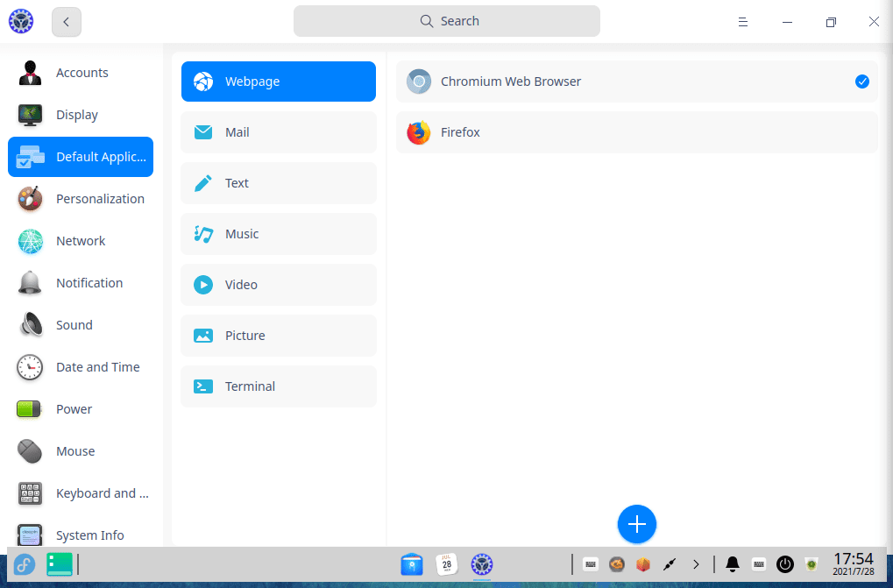Click Control Center icon in dock
The image size is (893, 588).
tap(482, 564)
